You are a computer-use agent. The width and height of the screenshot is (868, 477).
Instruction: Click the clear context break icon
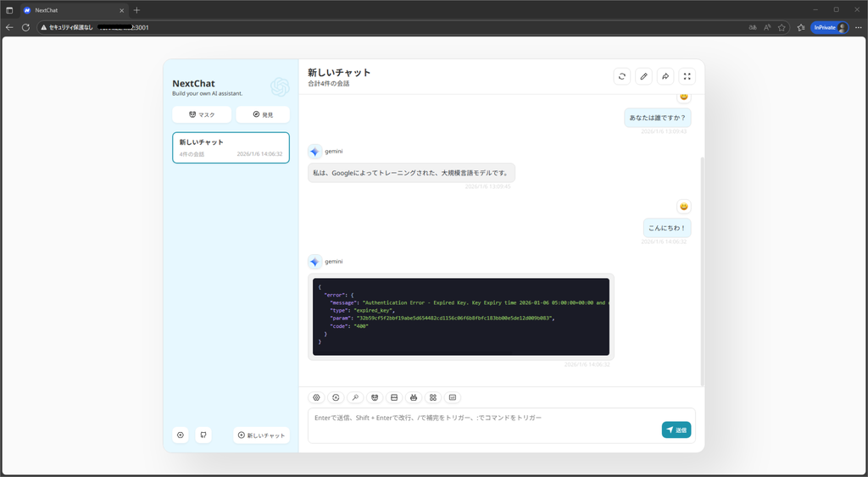(x=394, y=397)
